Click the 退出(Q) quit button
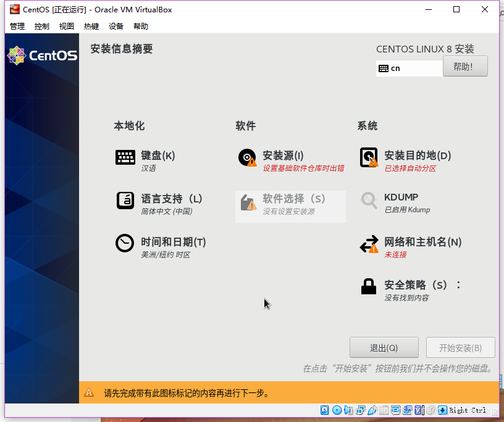 point(384,347)
